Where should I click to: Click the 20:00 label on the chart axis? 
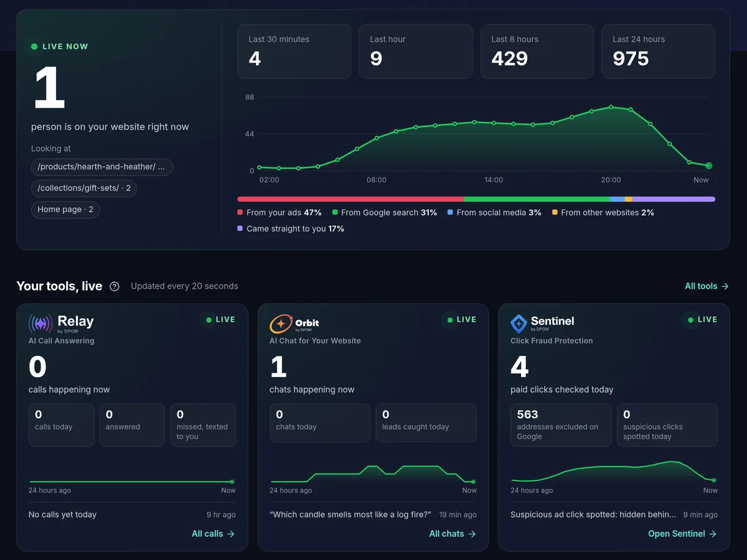pos(611,180)
